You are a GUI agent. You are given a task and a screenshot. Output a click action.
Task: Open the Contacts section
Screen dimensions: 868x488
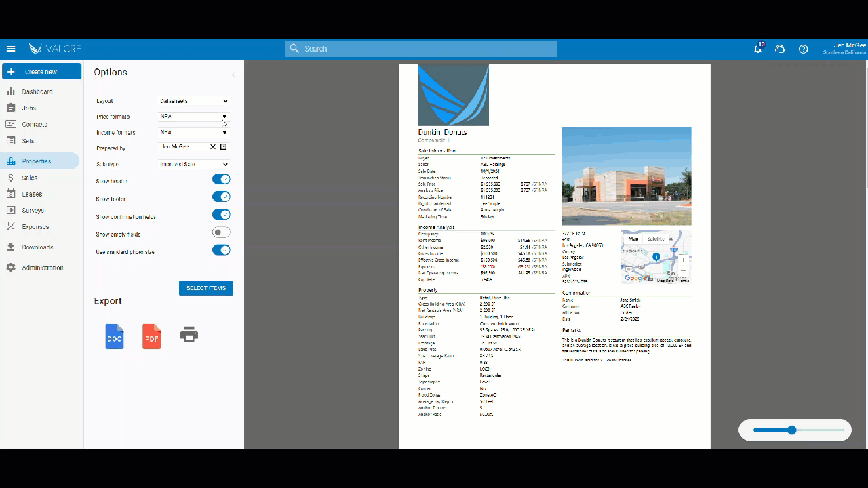pyautogui.click(x=35, y=125)
